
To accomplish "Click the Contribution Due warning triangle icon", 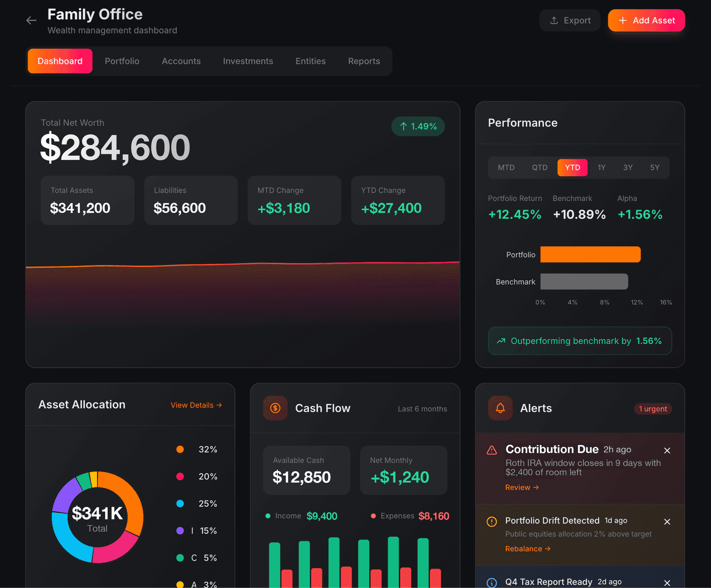I will coord(492,450).
